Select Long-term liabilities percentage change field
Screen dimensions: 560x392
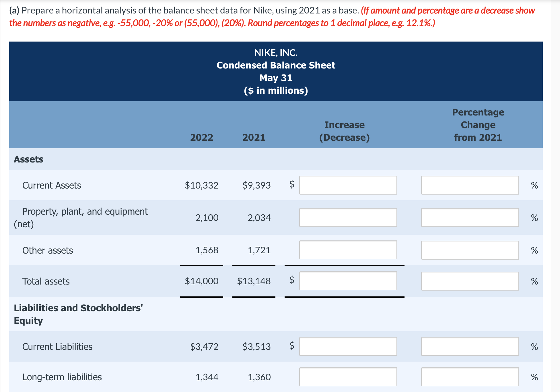point(470,377)
